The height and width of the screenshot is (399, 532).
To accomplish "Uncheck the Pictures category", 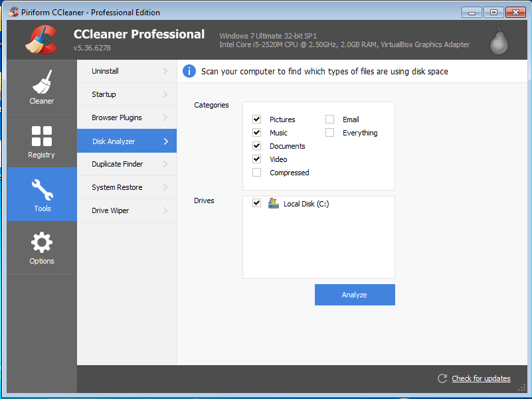I will [256, 119].
